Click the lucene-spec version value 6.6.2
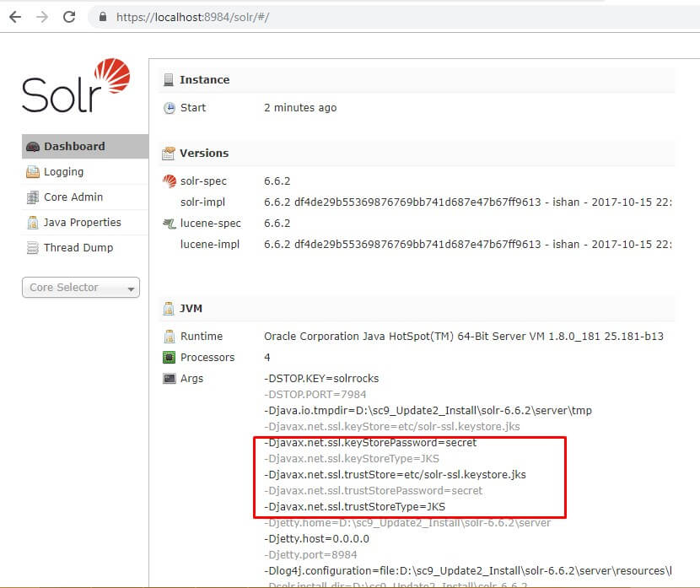The width and height of the screenshot is (700, 588). (277, 224)
